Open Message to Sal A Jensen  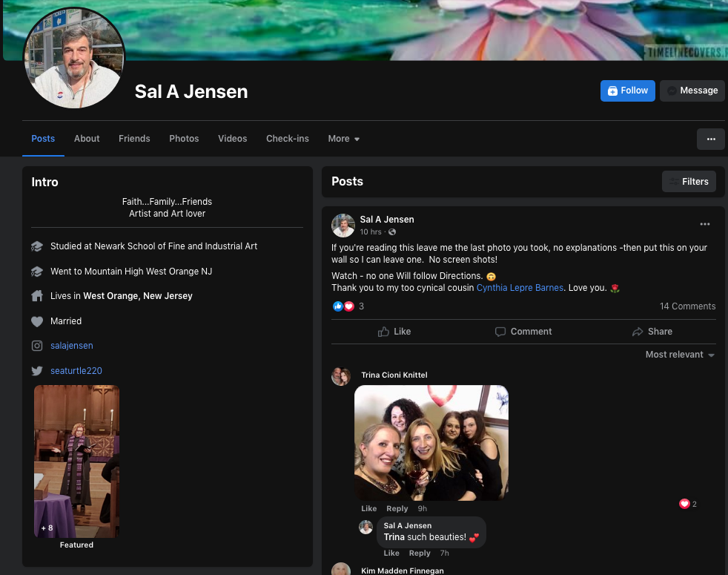pyautogui.click(x=692, y=91)
